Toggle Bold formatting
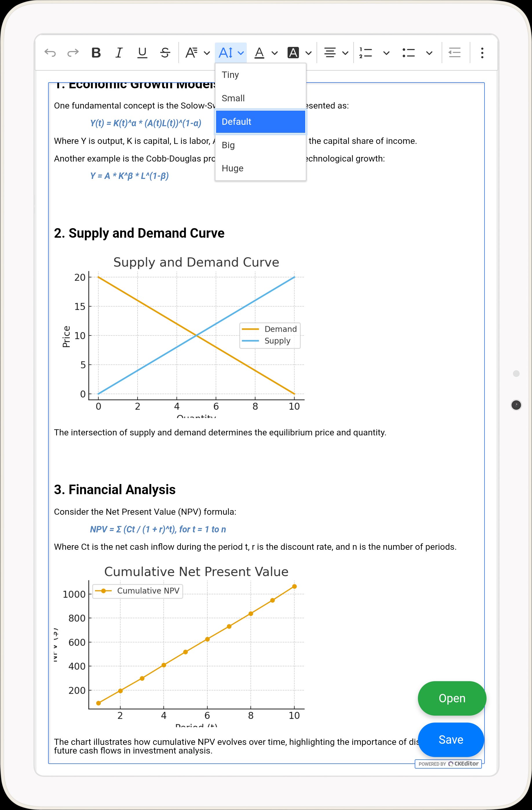 (x=96, y=53)
